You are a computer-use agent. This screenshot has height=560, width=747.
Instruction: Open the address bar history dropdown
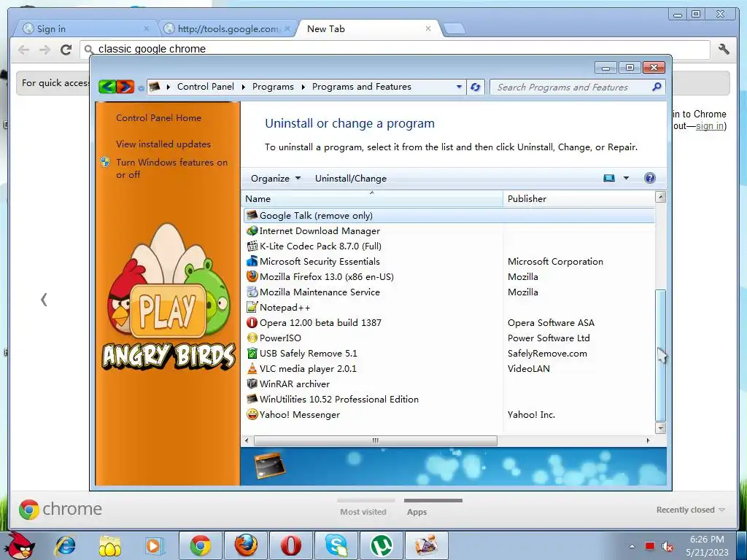(x=459, y=87)
